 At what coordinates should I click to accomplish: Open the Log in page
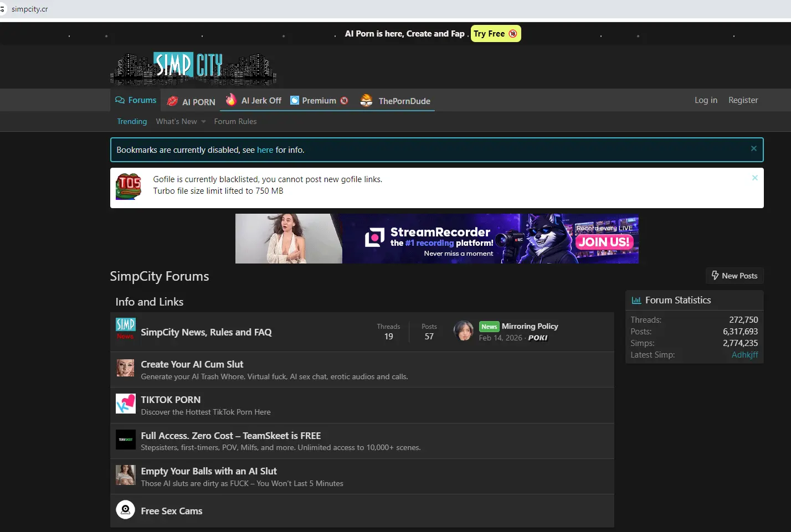tap(706, 100)
